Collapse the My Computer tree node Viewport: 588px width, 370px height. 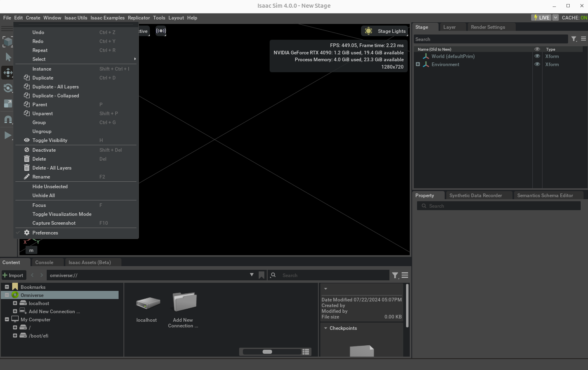point(7,319)
